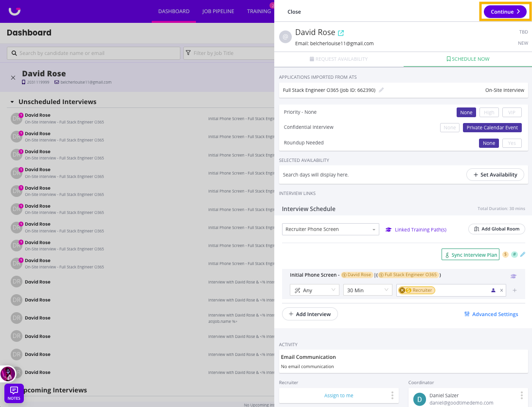Switch to Request Availability tab
532x407 pixels.
coord(338,59)
